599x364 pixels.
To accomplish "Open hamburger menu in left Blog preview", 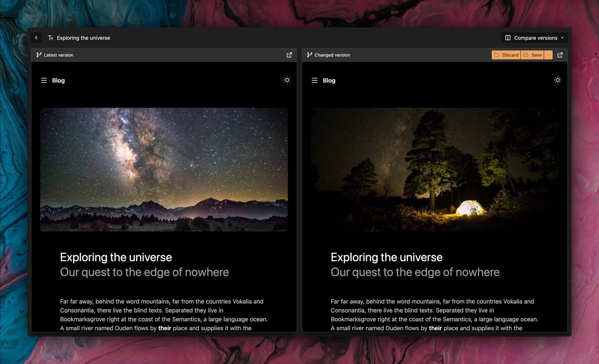I will [x=44, y=80].
